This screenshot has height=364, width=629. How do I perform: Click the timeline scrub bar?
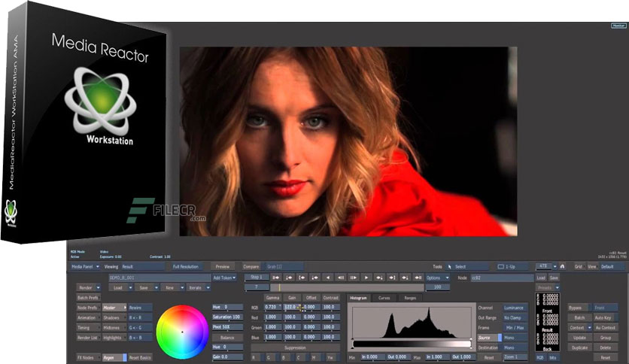coord(347,287)
